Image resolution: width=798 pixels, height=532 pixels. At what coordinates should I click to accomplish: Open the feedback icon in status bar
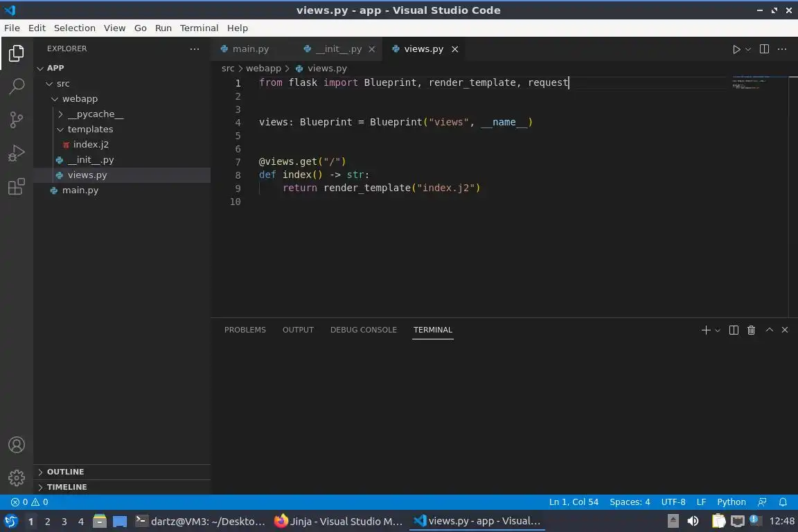coord(762,502)
